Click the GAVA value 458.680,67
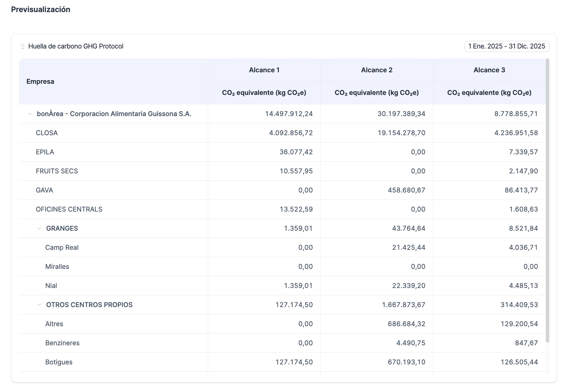569x392 pixels. (407, 190)
